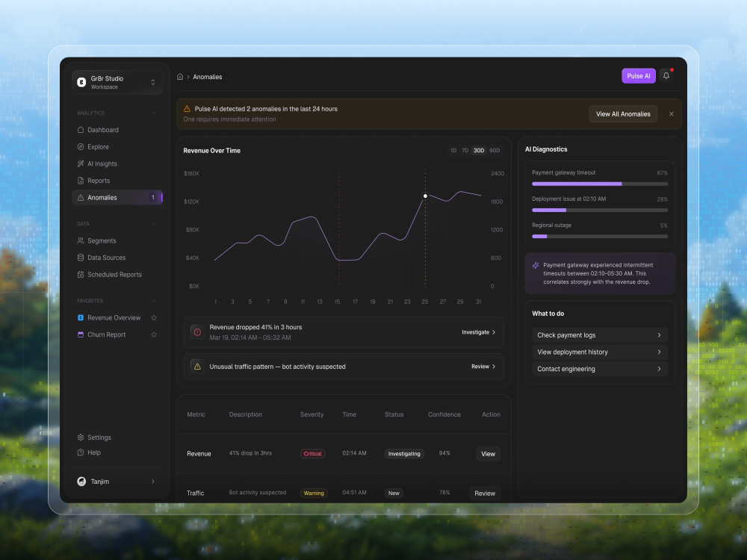Image resolution: width=747 pixels, height=560 pixels.
Task: Click the home breadcrumb icon
Action: 180,77
